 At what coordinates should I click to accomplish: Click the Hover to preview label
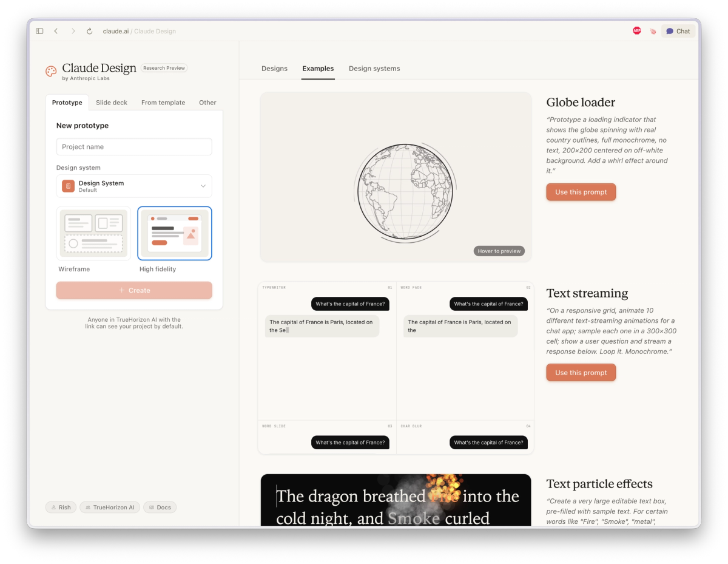coord(499,251)
